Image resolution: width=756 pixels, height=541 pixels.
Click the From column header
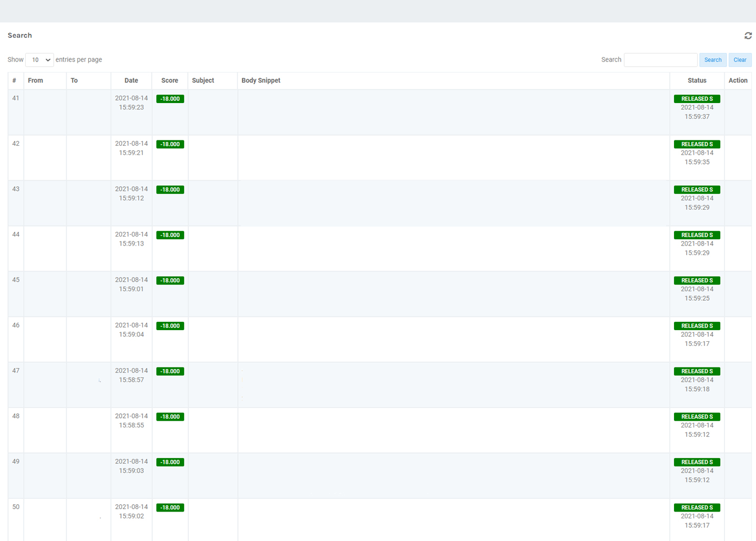coord(36,80)
